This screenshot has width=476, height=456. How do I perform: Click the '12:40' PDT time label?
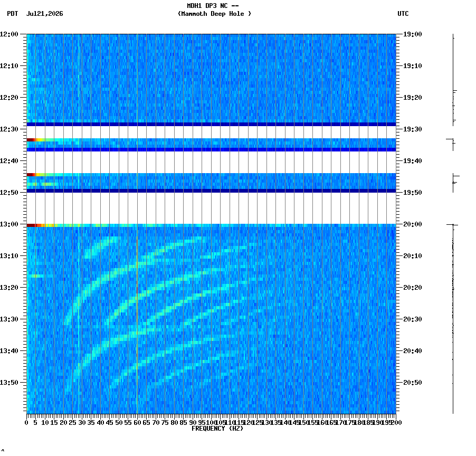tap(9, 161)
